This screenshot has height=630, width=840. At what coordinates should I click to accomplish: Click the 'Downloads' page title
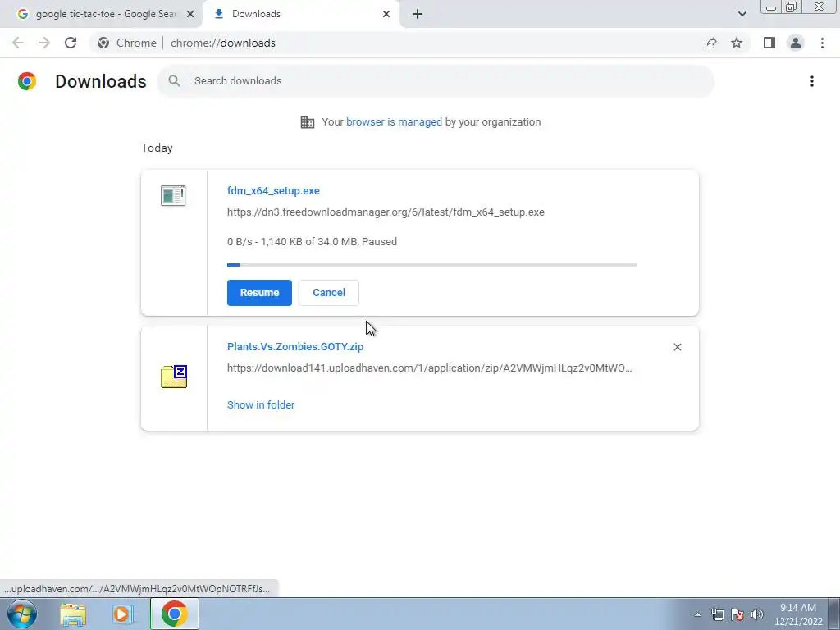click(101, 81)
